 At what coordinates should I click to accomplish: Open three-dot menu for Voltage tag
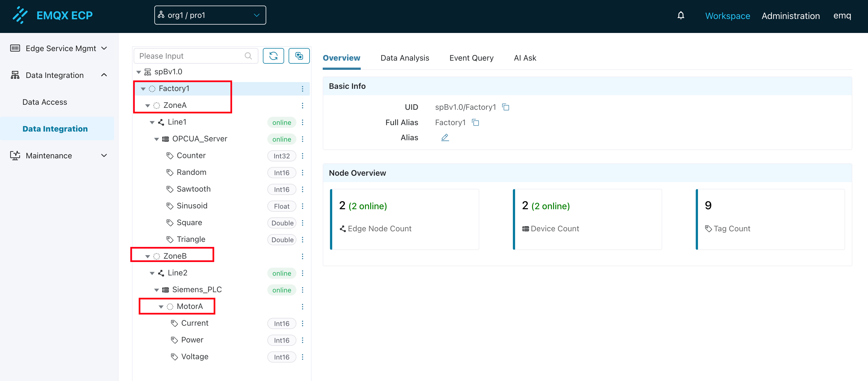pos(302,357)
